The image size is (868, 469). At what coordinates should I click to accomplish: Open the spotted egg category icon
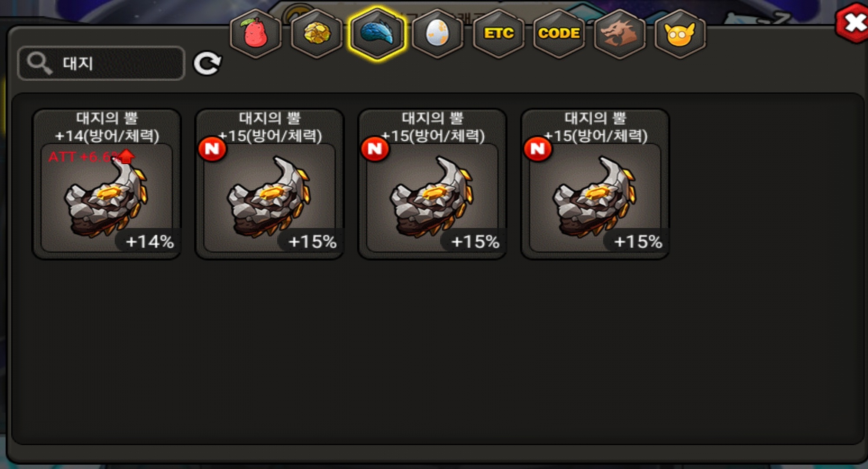[437, 33]
